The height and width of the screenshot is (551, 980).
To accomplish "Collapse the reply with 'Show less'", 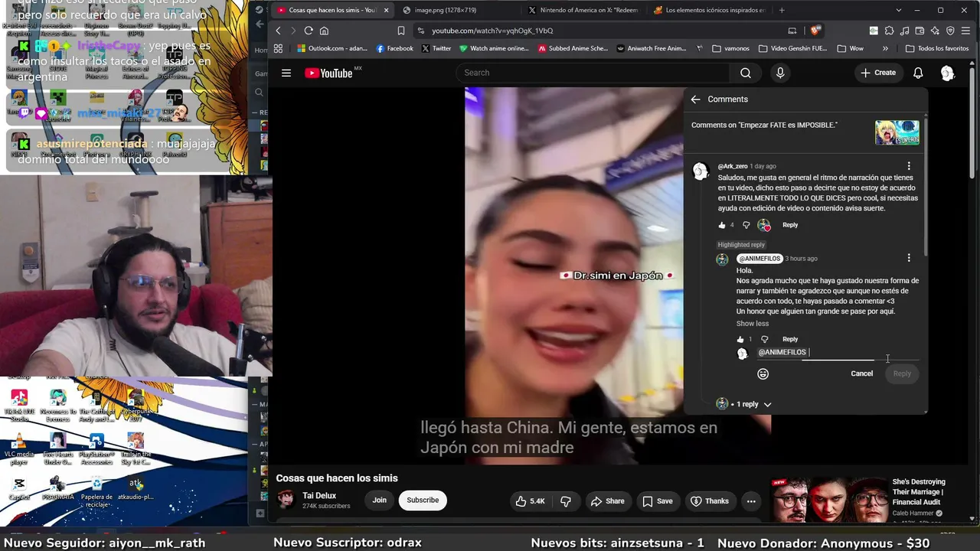I will [753, 324].
